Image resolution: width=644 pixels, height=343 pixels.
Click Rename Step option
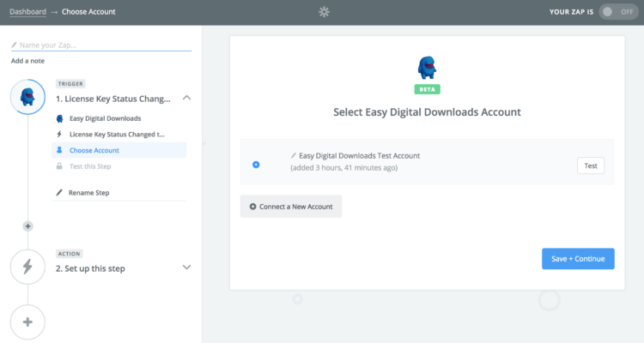click(88, 193)
